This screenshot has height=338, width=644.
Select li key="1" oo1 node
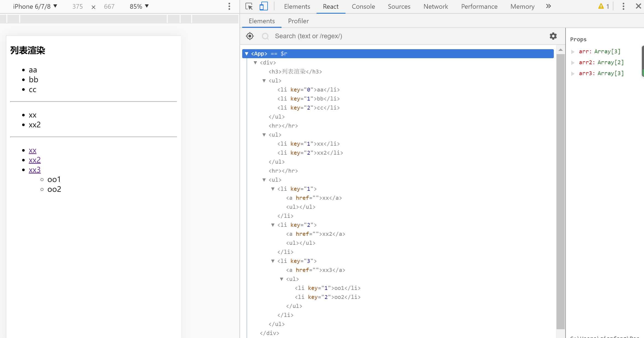(x=327, y=288)
